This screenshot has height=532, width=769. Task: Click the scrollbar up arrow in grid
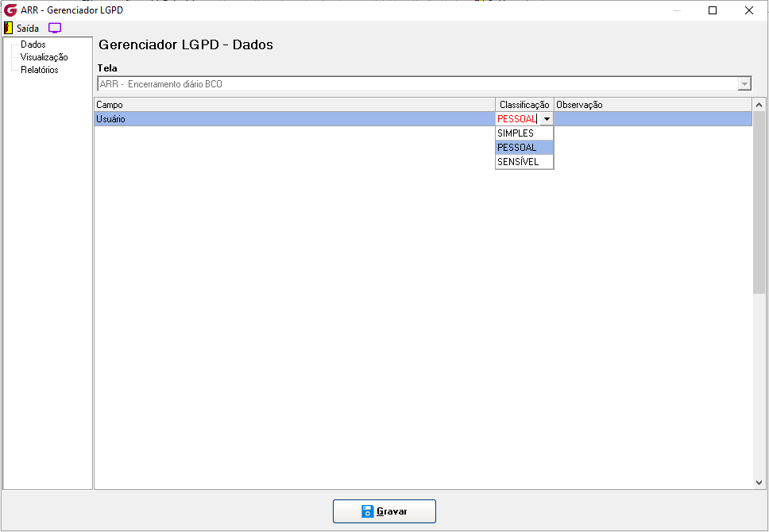pos(759,105)
